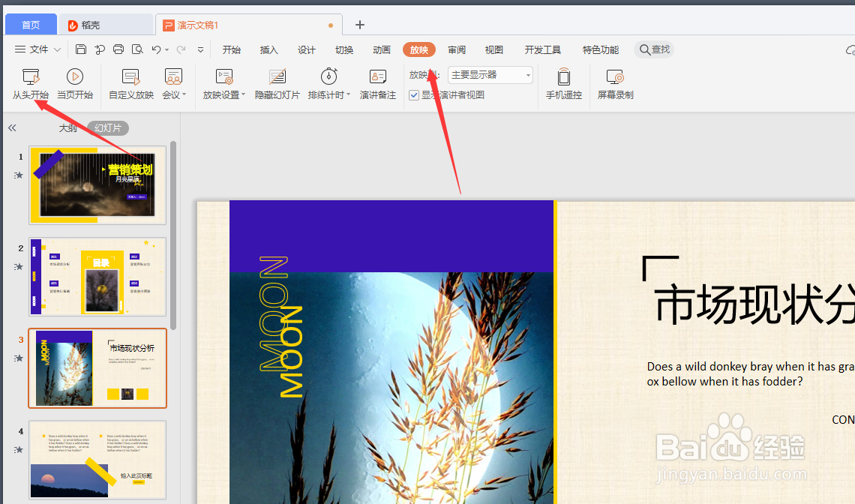Click the 市场现状分 title text on slide
This screenshot has width=855, height=504.
tap(754, 304)
